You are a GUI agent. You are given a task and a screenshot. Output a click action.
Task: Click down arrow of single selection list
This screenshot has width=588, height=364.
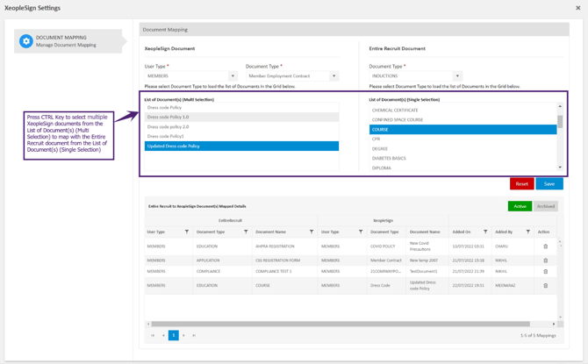click(x=560, y=168)
